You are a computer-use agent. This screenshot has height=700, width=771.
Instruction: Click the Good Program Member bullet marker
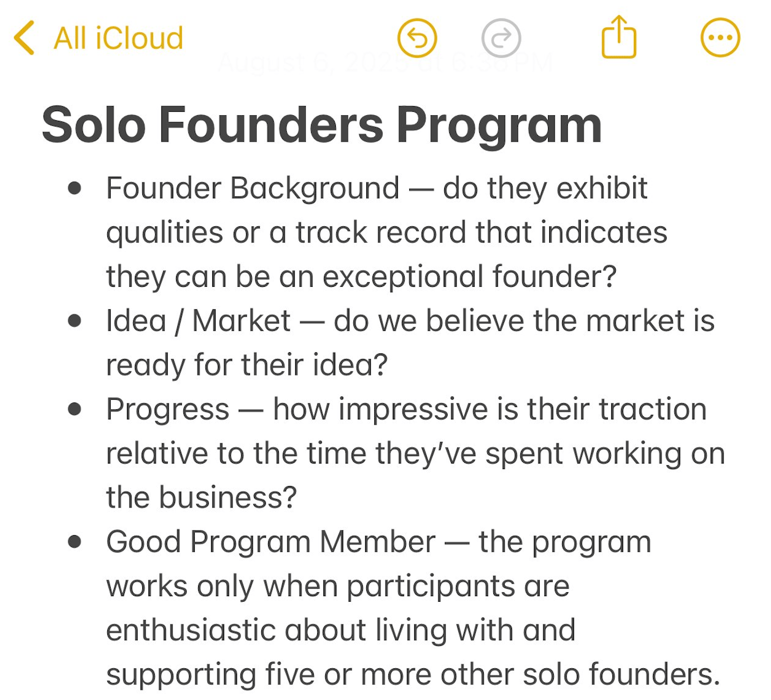point(75,542)
